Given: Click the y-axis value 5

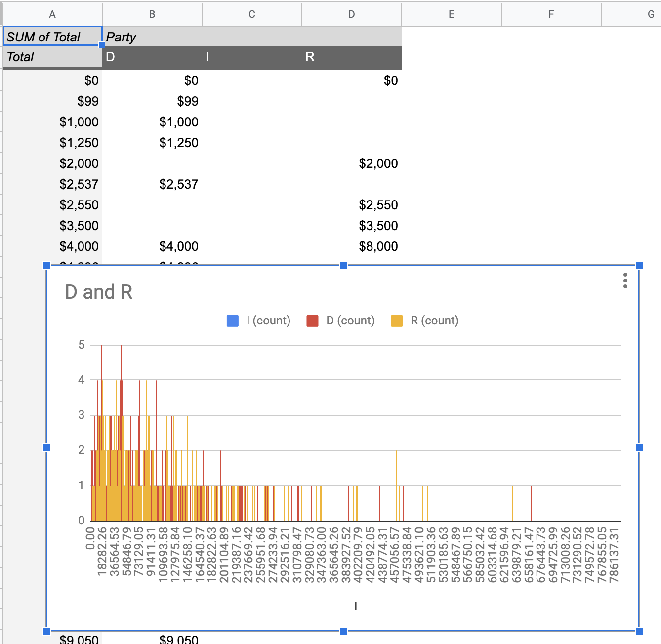Looking at the screenshot, I should (x=82, y=345).
